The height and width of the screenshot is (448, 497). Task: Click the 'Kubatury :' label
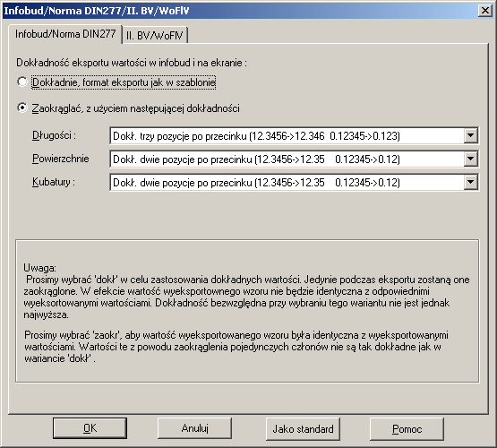point(54,182)
